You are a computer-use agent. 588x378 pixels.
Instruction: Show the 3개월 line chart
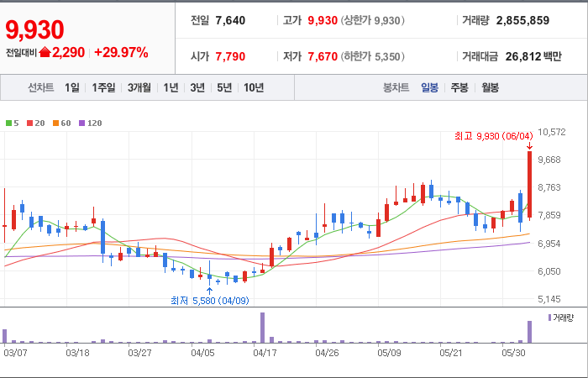pos(139,87)
